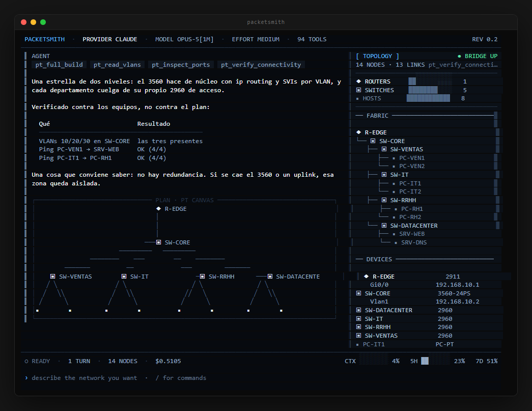Click the SW-VENTAS switch icon on plan canvas
Screen dimensions: 532x411
[52, 276]
